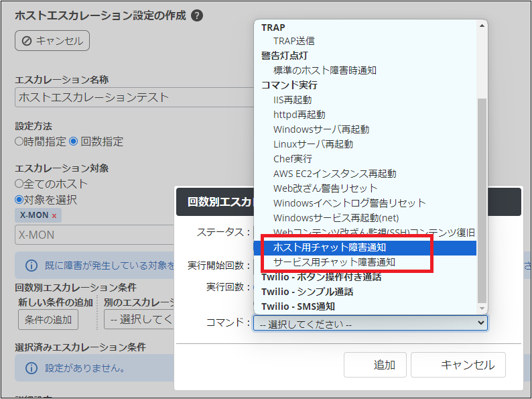Click the dropdown list scrollbar down arrow

tap(482, 306)
